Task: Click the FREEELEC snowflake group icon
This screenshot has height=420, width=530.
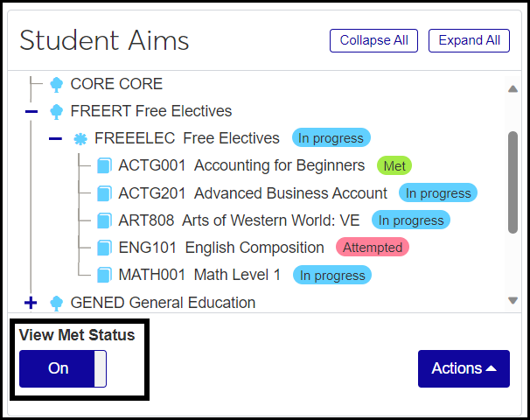Action: (x=80, y=138)
